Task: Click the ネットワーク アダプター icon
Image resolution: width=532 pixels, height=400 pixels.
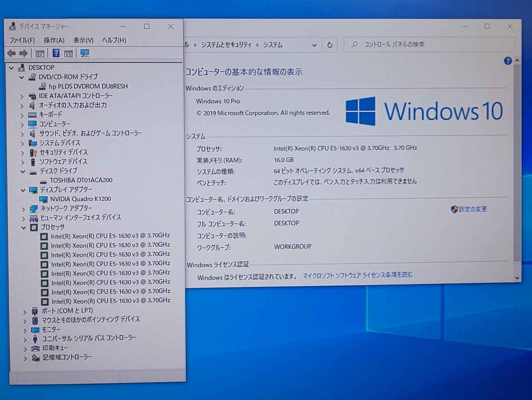Action: (34, 208)
